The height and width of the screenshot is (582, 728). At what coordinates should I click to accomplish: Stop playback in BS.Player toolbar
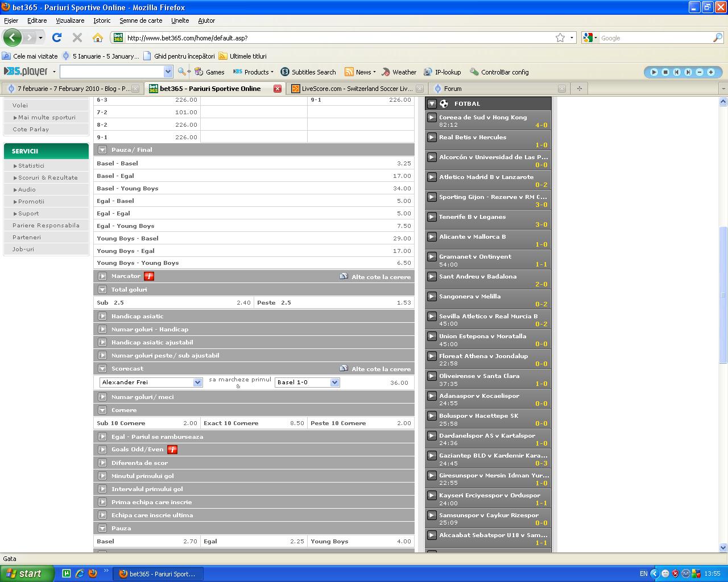point(665,72)
